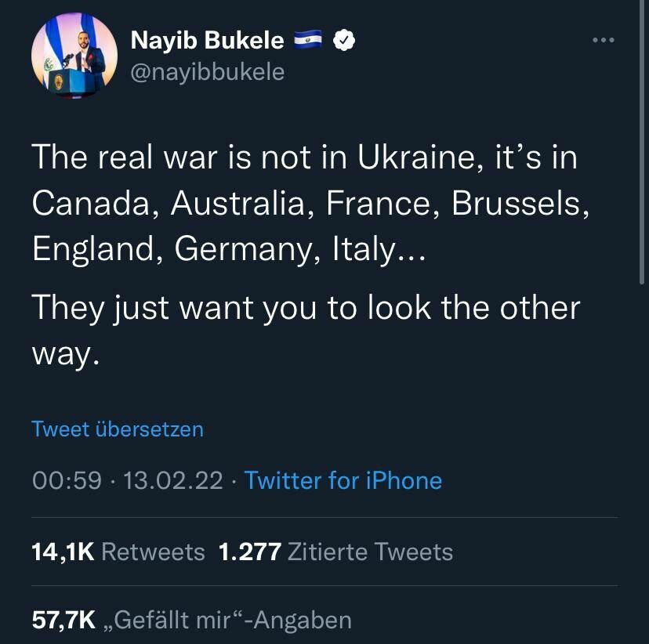Open the @nayibbukele handle link
Screen dimensions: 649x644
[x=205, y=72]
